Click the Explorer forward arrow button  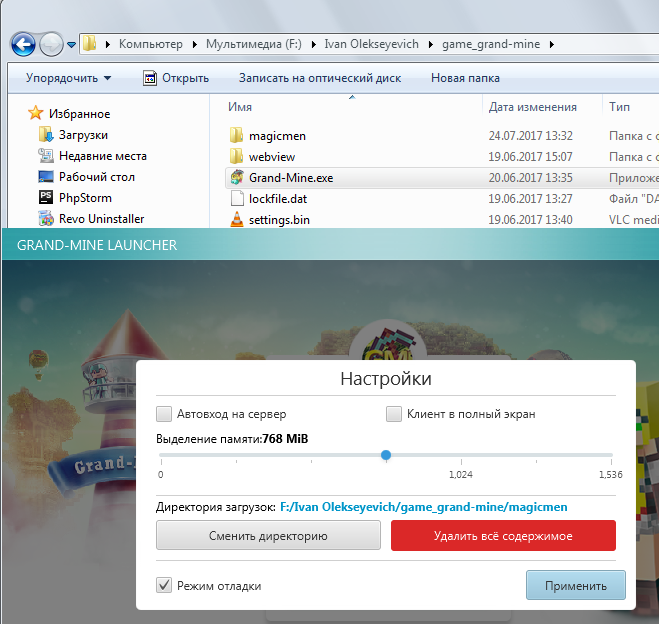(x=51, y=44)
